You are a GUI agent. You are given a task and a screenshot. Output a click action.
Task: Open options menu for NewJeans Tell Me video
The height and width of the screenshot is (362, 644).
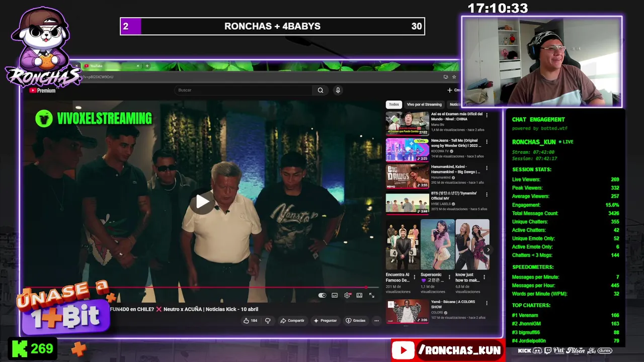(487, 142)
